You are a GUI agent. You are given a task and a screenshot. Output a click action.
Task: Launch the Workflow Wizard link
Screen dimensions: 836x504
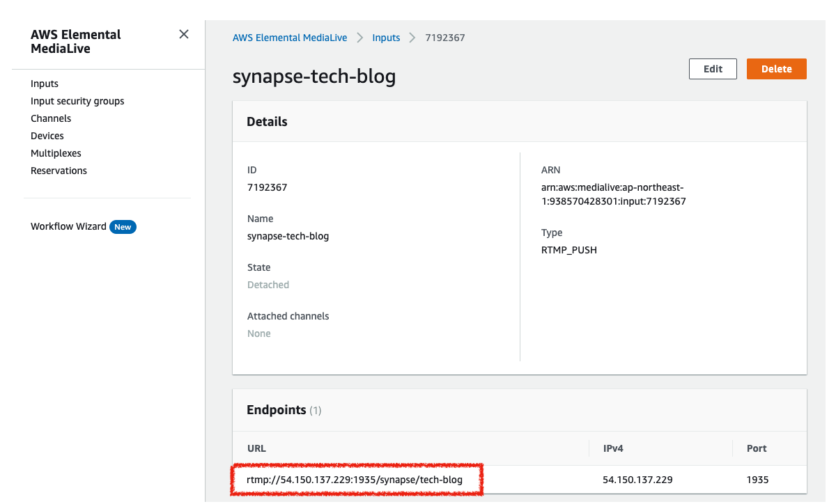pyautogui.click(x=68, y=226)
